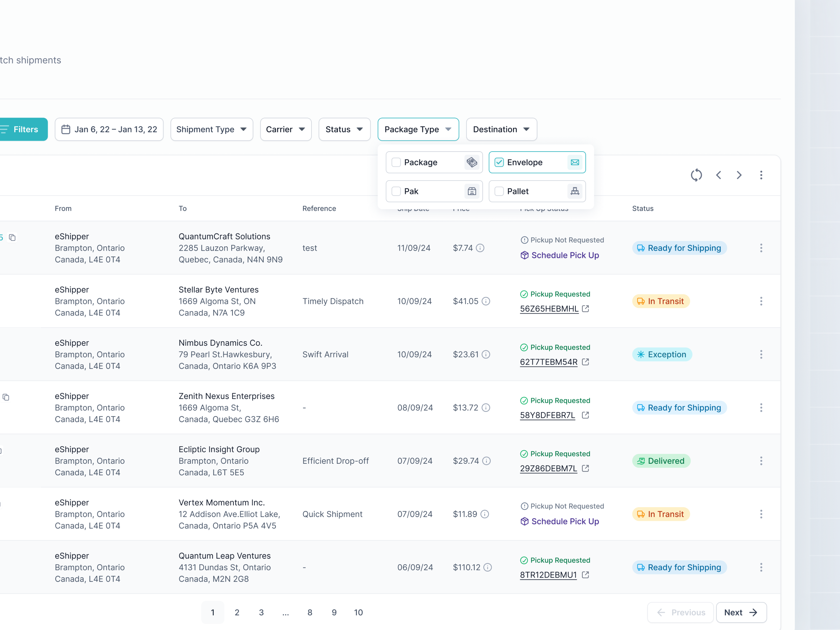Open the Carrier dropdown
Image resolution: width=840 pixels, height=630 pixels.
(286, 129)
